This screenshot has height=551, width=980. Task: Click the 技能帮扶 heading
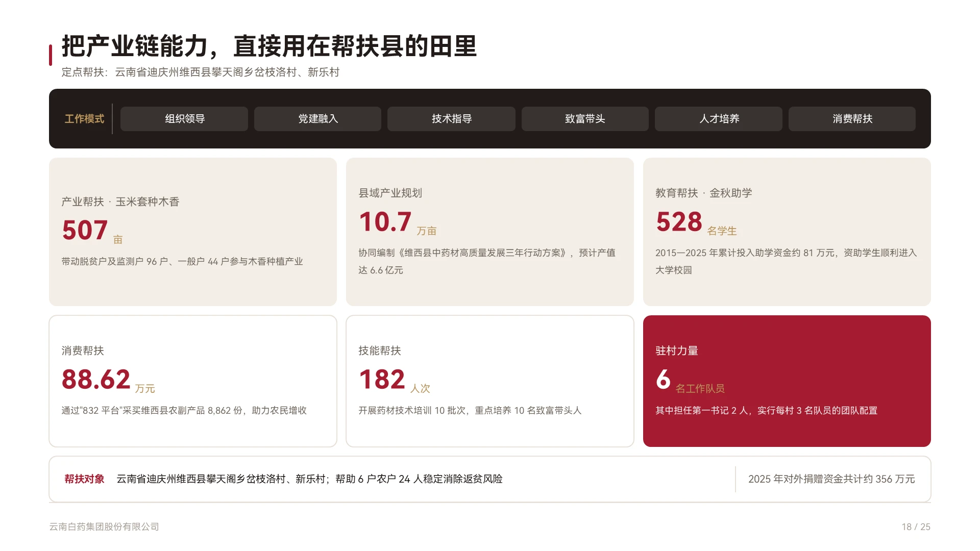[x=380, y=350]
